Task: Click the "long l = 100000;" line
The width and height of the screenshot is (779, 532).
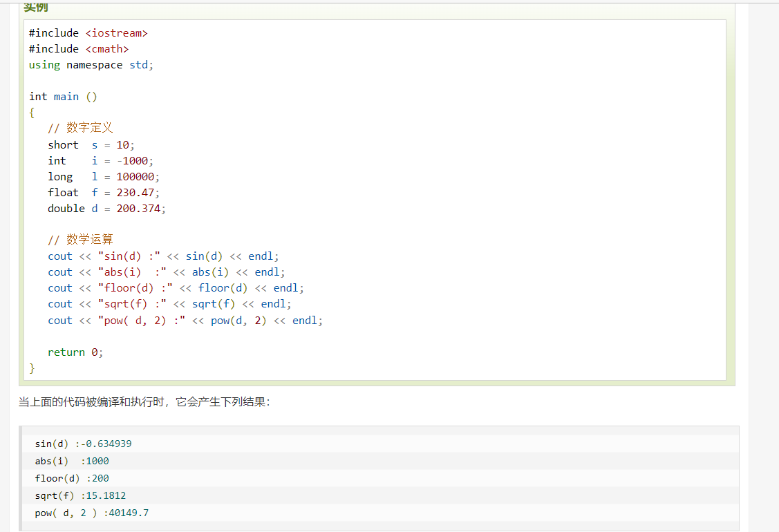Action: [103, 177]
